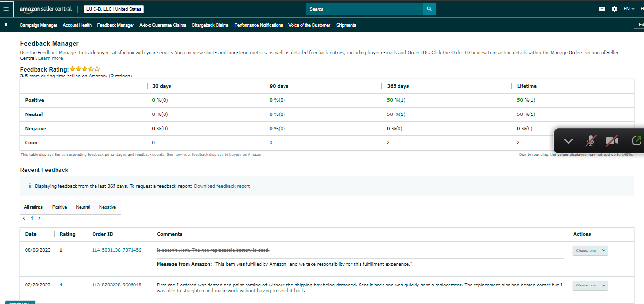Click the Edit button at top right
The width and height of the screenshot is (644, 304).
pyautogui.click(x=639, y=25)
